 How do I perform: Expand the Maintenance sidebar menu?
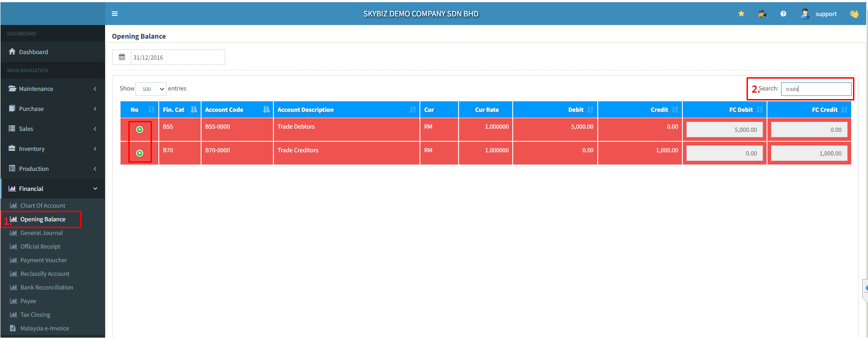(x=52, y=89)
